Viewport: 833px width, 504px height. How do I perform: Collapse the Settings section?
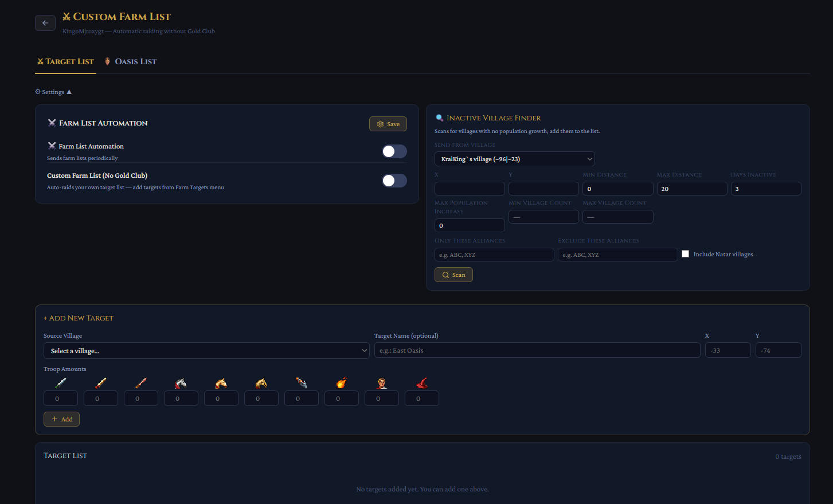pyautogui.click(x=53, y=92)
